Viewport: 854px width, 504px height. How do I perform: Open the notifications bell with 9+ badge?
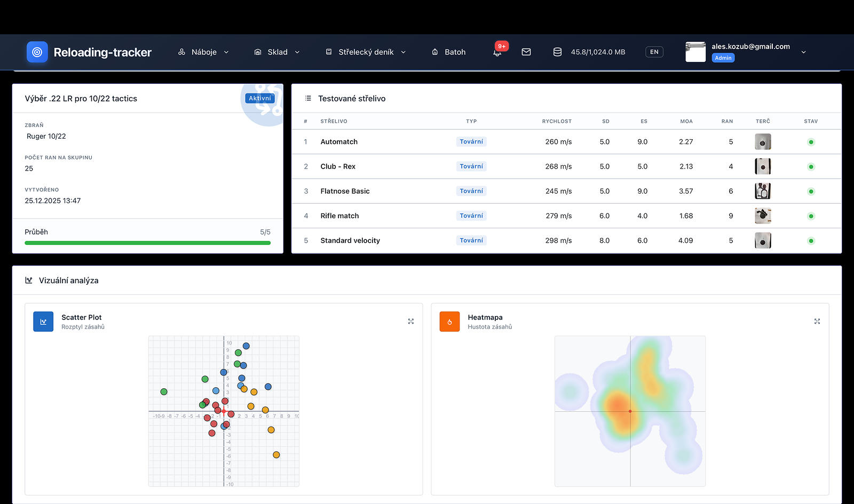497,52
